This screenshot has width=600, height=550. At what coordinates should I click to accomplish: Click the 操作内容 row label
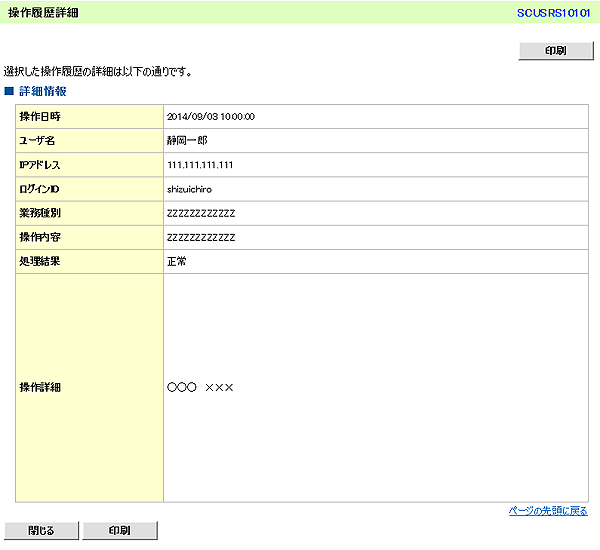(x=40, y=237)
